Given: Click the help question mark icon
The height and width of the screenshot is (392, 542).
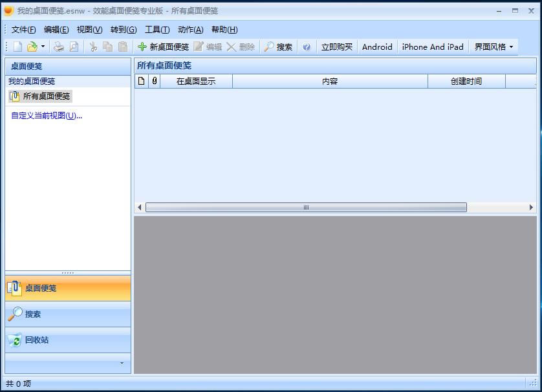Looking at the screenshot, I should 307,47.
